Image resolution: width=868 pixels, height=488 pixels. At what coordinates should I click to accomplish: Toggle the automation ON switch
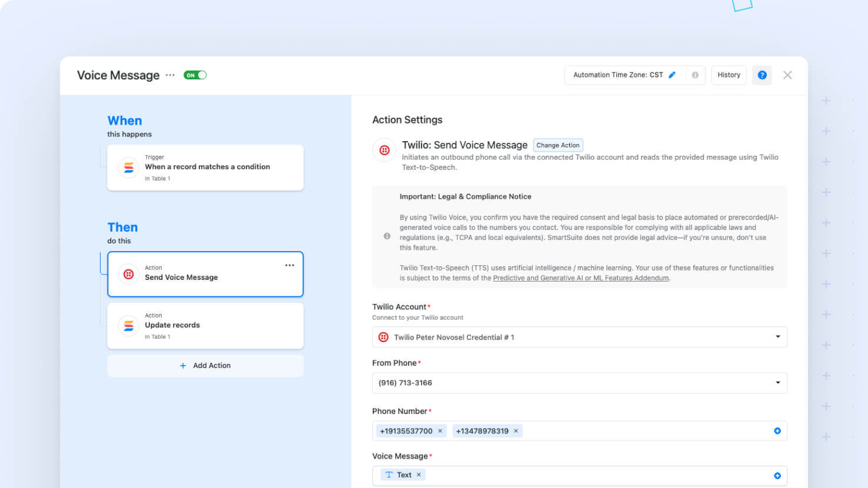pos(195,75)
